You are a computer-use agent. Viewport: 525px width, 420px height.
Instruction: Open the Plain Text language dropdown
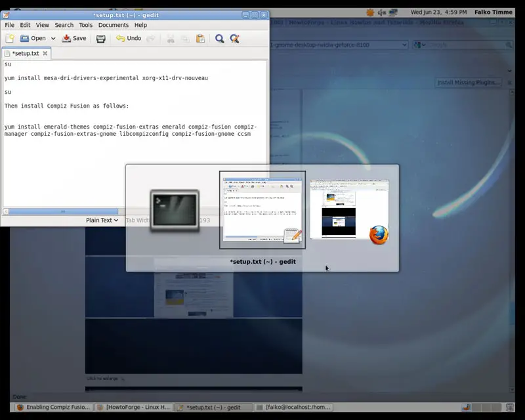click(102, 220)
